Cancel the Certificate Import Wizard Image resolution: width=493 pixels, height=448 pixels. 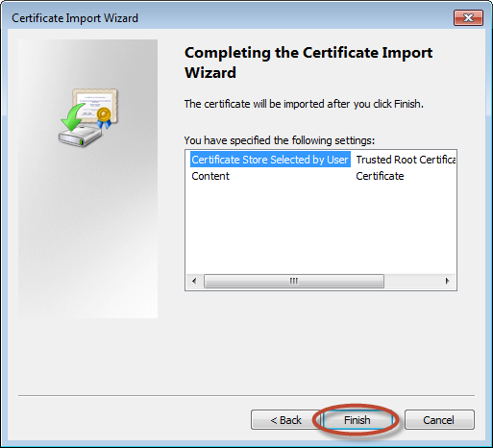[439, 420]
